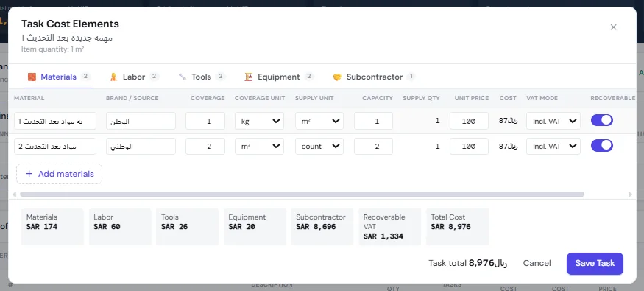
Task: Click the MATERIAL column header
Action: pos(29,98)
